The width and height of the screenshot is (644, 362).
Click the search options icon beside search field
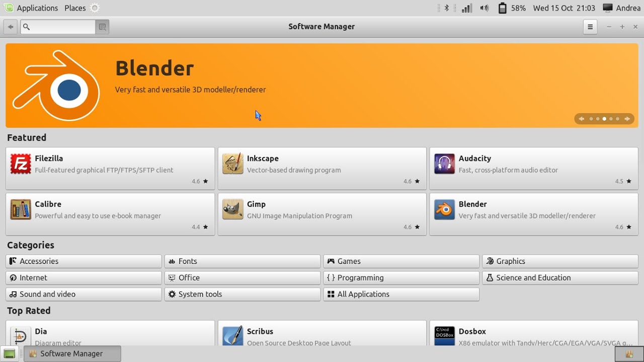coord(102,27)
